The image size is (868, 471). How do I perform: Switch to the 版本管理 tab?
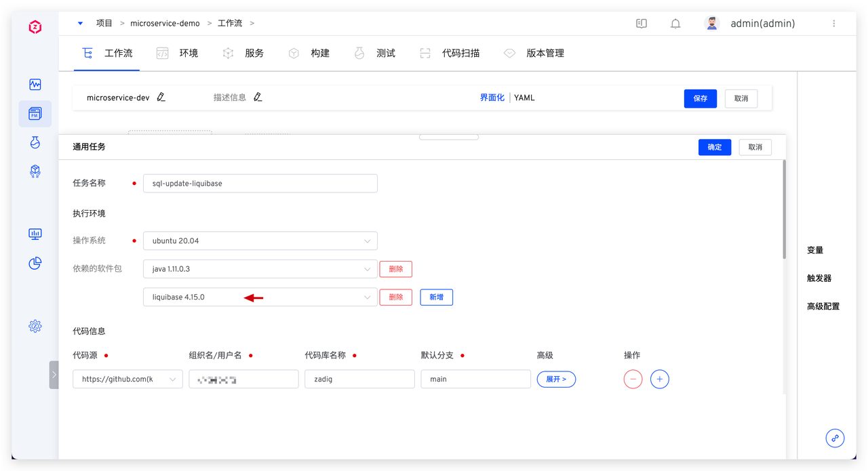click(x=534, y=53)
